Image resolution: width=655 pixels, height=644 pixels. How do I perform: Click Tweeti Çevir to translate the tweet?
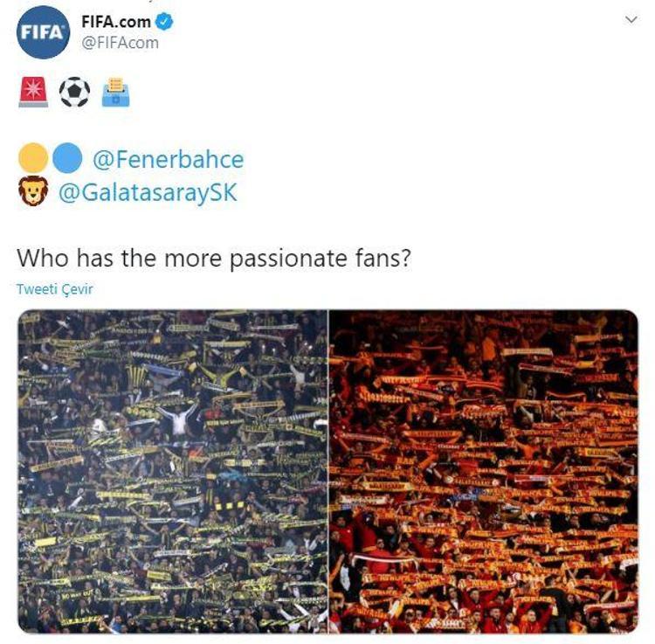55,289
